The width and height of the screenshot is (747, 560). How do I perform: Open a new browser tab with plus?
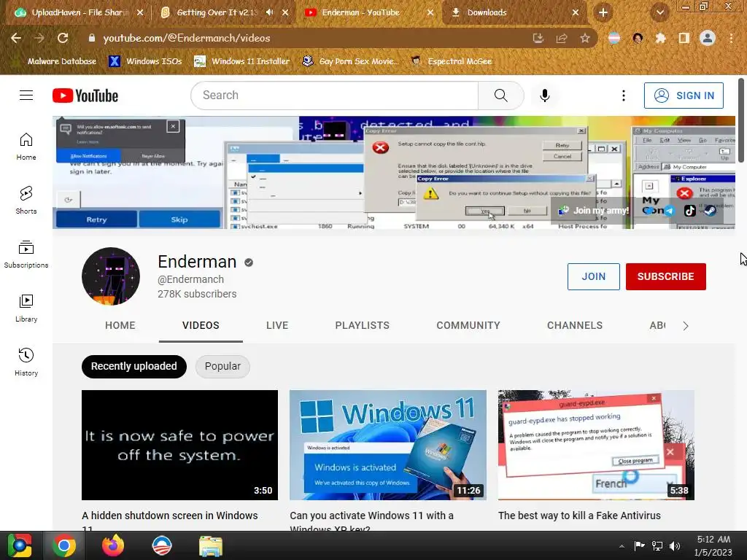(x=603, y=13)
